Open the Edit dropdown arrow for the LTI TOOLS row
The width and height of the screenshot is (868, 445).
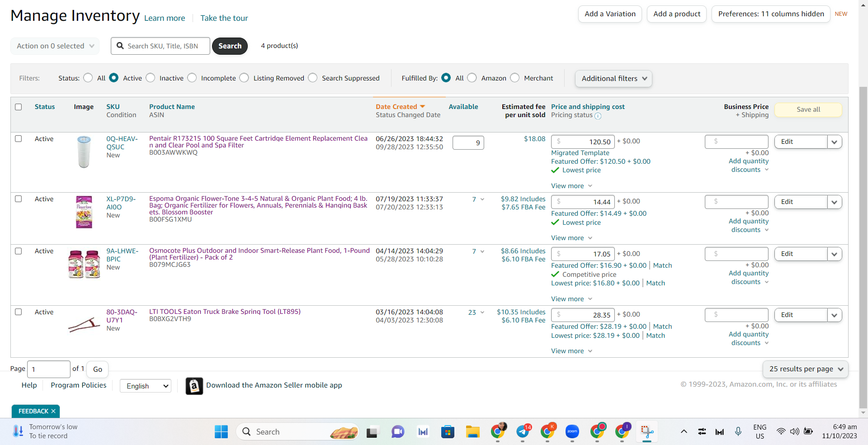tap(835, 315)
